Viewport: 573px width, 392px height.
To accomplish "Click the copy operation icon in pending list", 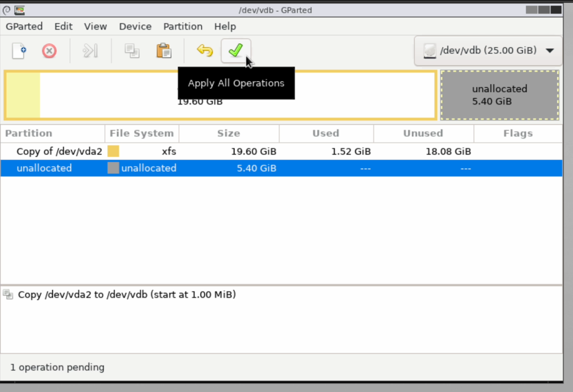I will tap(8, 294).
